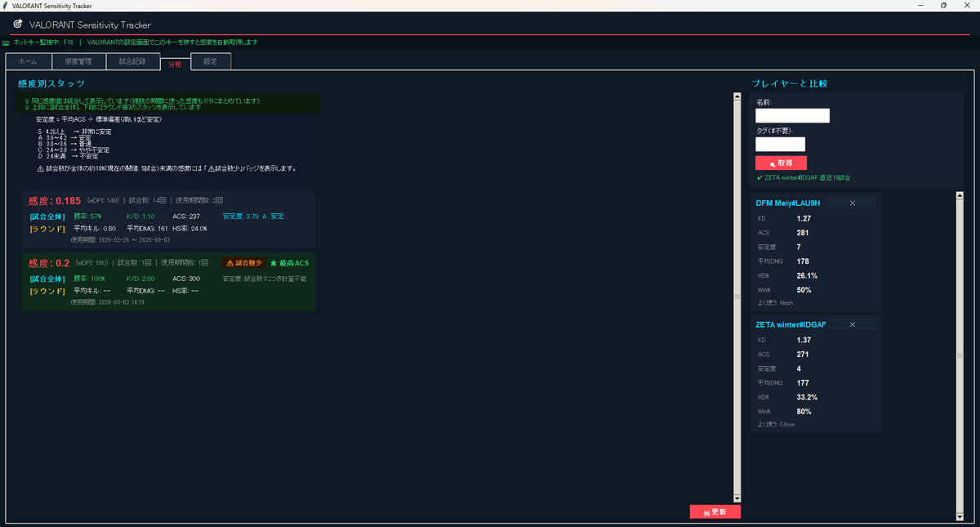Click the stats list scrollbar down arrow
The image size is (980, 527).
coord(737,498)
